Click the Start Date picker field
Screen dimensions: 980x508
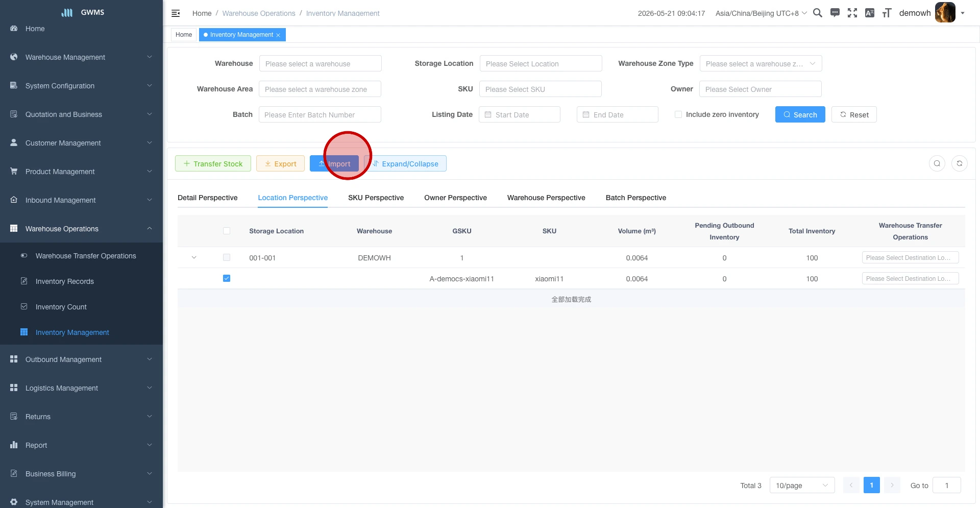(x=519, y=114)
